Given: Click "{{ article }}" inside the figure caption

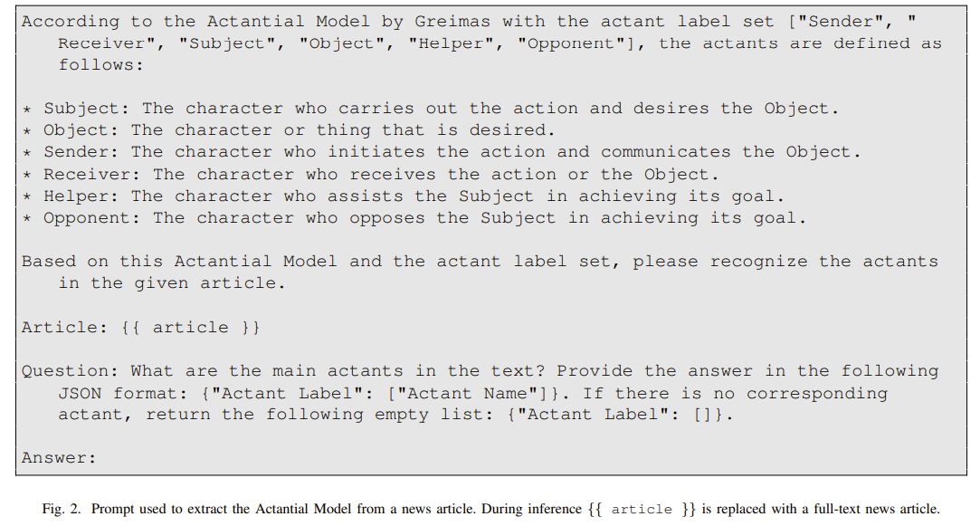Looking at the screenshot, I should point(642,509).
